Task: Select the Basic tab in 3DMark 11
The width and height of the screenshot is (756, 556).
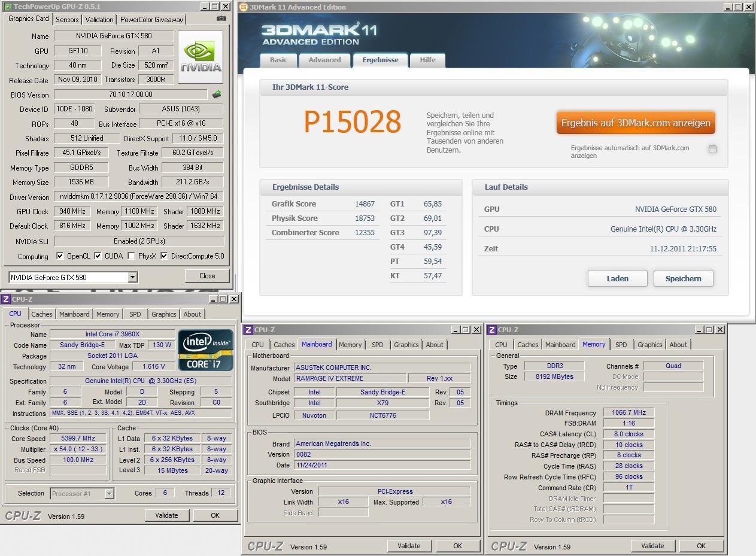Action: click(278, 60)
